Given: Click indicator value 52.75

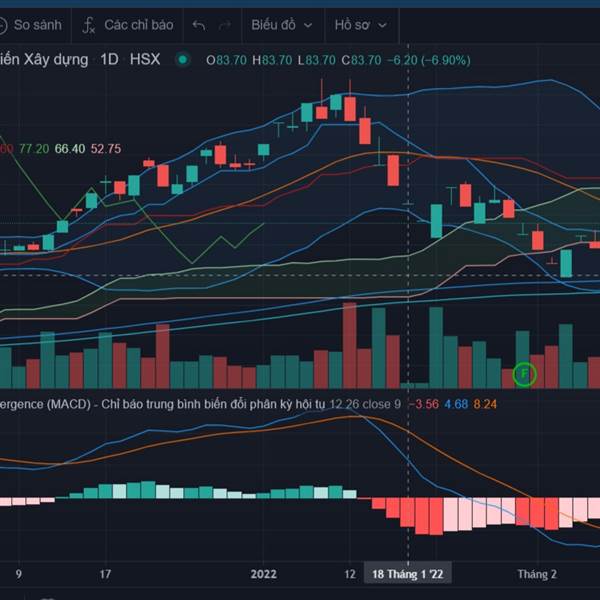Looking at the screenshot, I should 106,148.
